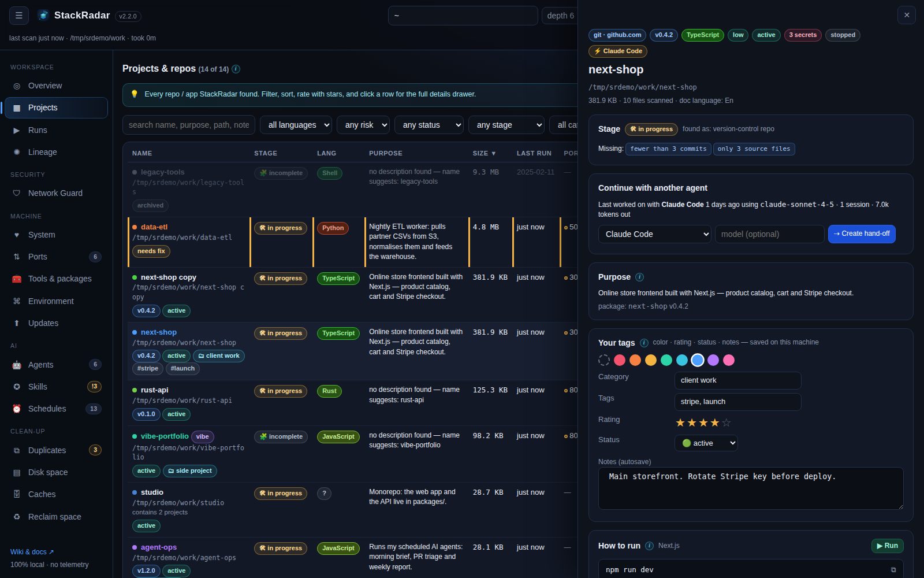Image resolution: width=924 pixels, height=578 pixels.
Task: Sort table by SIZE column
Action: (484, 153)
